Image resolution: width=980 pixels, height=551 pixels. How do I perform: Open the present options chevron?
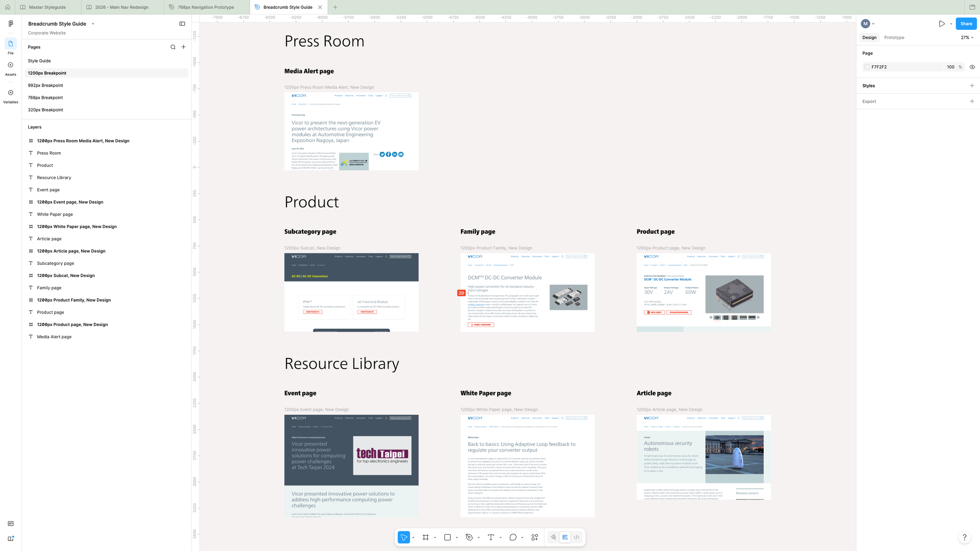[951, 24]
